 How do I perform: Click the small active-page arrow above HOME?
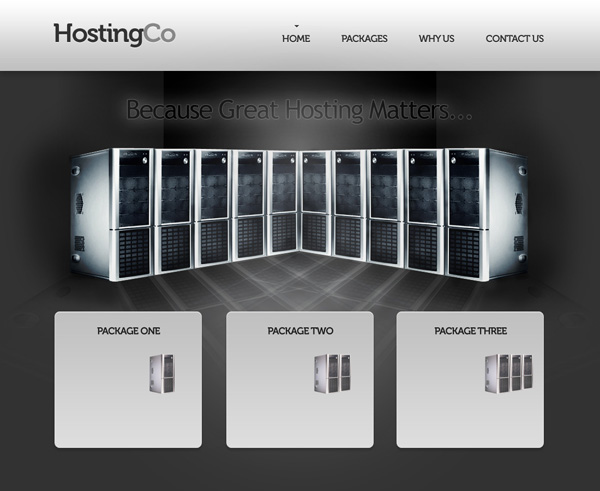click(297, 26)
